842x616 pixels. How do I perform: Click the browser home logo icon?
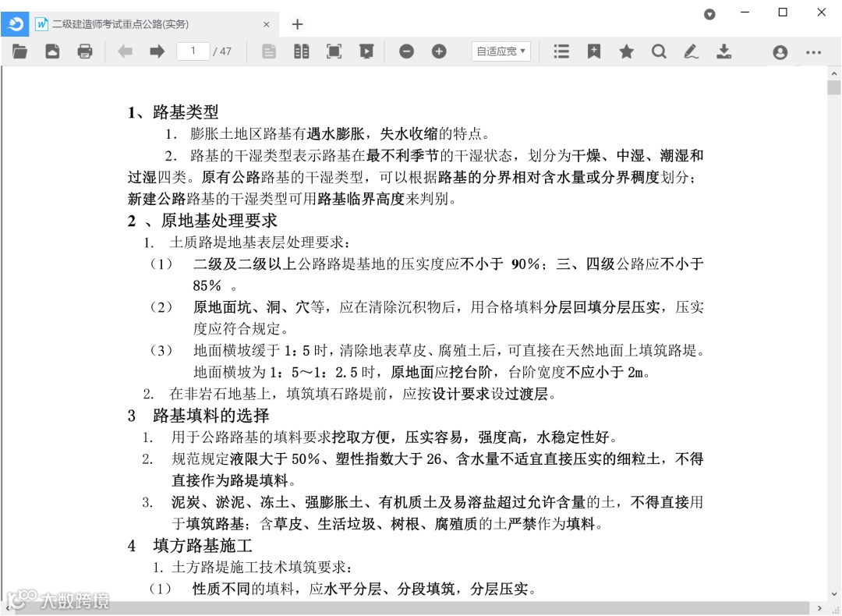click(x=15, y=24)
